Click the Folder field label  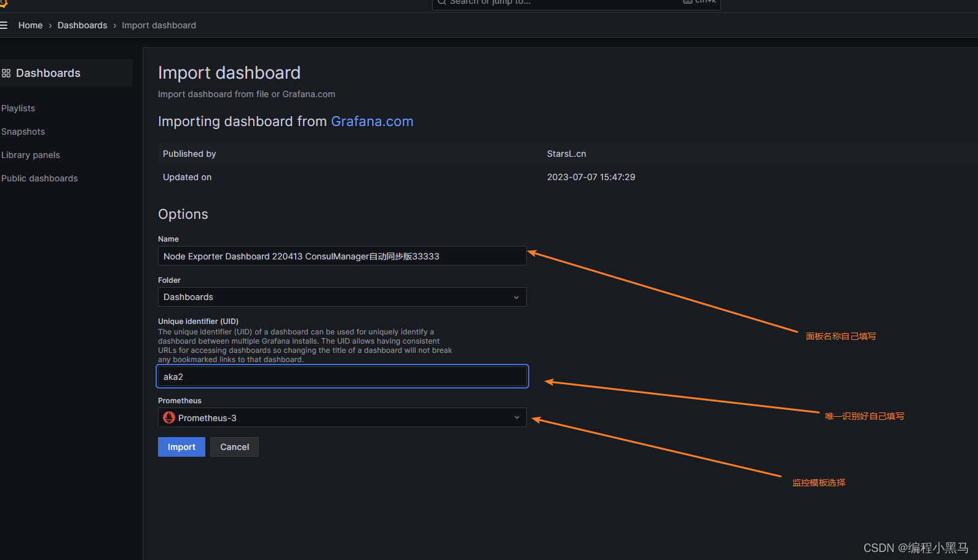coord(169,280)
